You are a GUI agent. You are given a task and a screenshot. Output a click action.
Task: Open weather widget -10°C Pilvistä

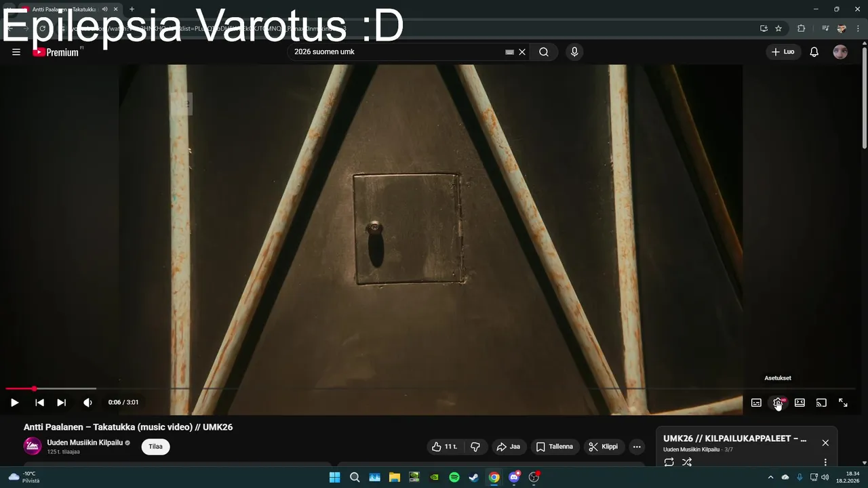(24, 477)
